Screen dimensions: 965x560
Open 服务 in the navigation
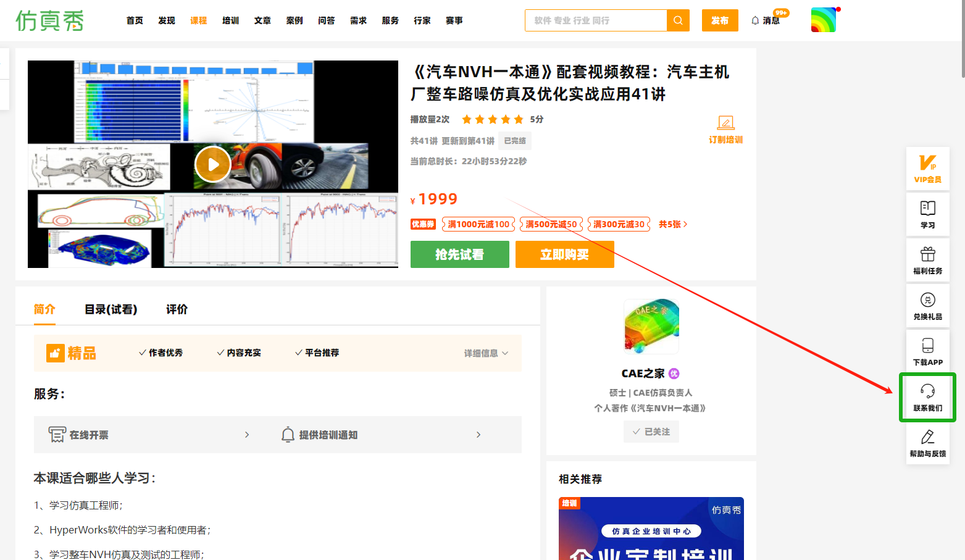click(390, 20)
